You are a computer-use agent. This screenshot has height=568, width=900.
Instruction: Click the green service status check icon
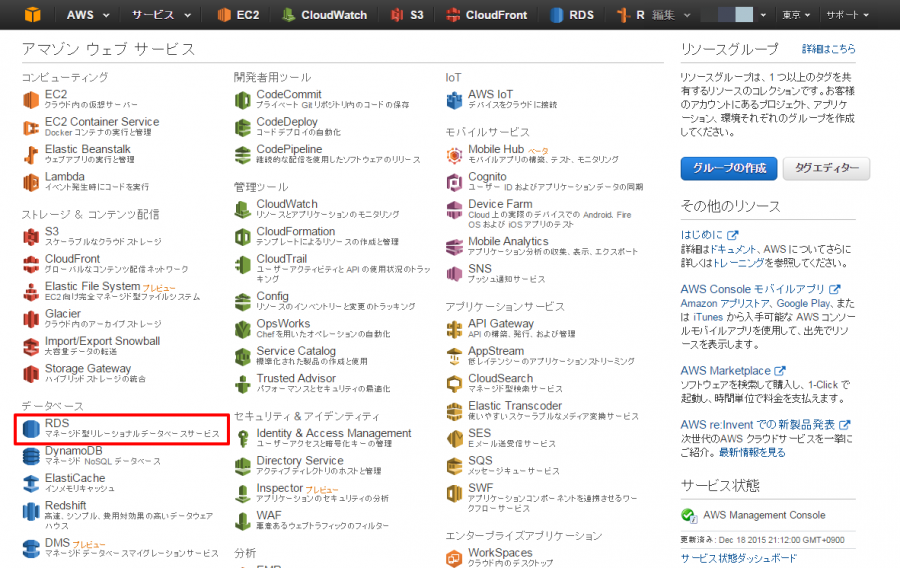pyautogui.click(x=689, y=515)
